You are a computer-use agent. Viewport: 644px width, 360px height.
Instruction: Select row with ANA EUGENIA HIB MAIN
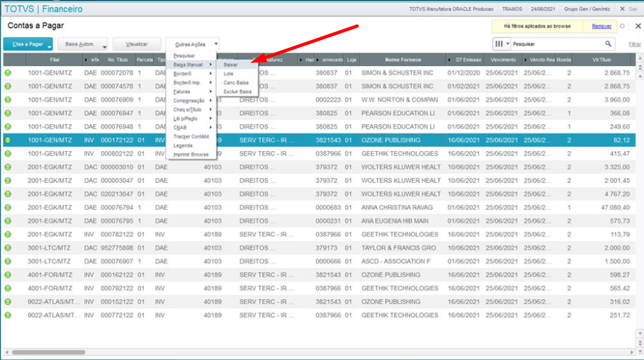pos(319,221)
